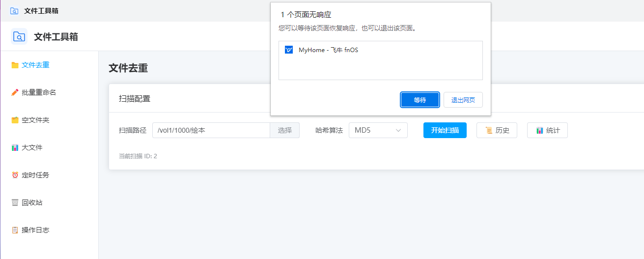644x259 pixels.
Task: Click the 退出网页 button in dialog
Action: point(463,100)
